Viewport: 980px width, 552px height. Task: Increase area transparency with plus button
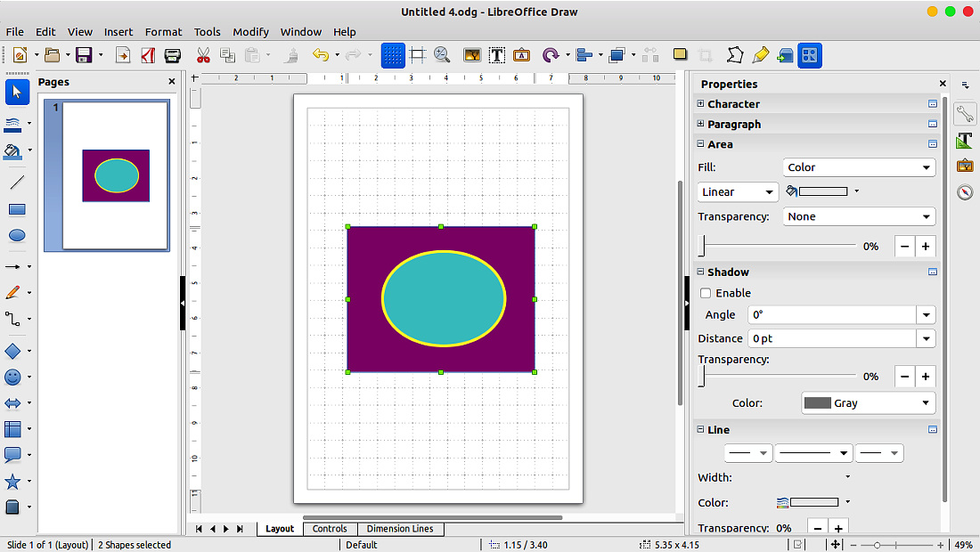(x=926, y=247)
